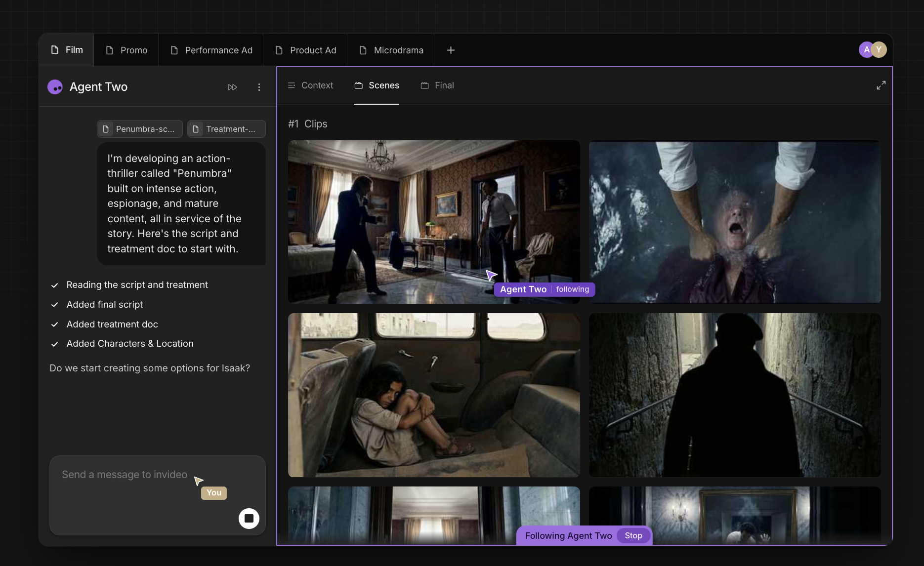Stop generation with the square stop button
924x566 pixels.
coord(249,519)
